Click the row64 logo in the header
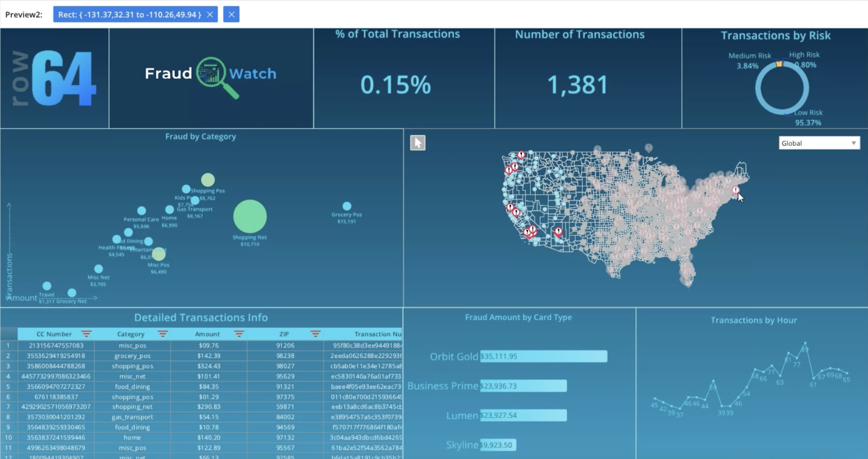Viewport: 868px width, 459px height. [54, 78]
